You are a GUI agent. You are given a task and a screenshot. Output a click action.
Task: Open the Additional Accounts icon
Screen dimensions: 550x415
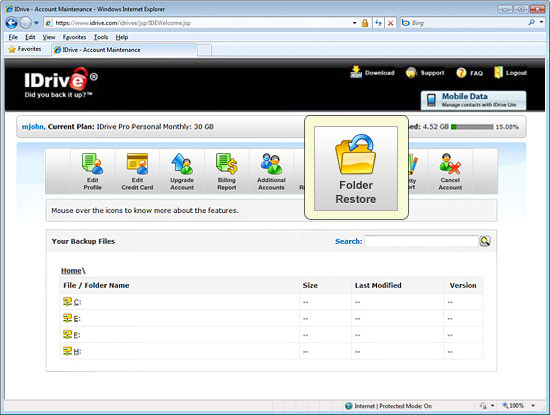click(x=271, y=172)
